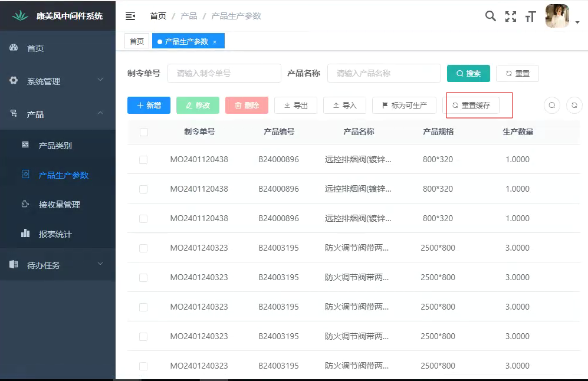Close the 产品生产参数 tab
Screen dimensions: 588x381
pos(215,42)
